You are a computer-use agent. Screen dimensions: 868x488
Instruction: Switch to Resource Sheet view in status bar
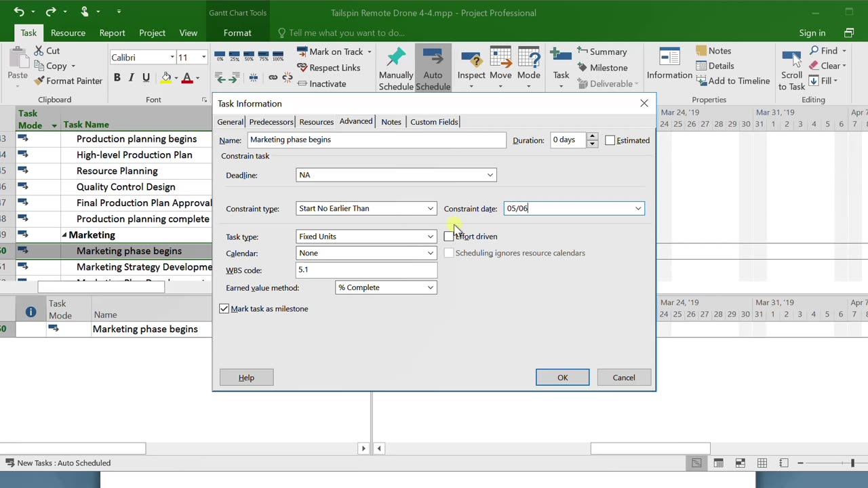[762, 463]
